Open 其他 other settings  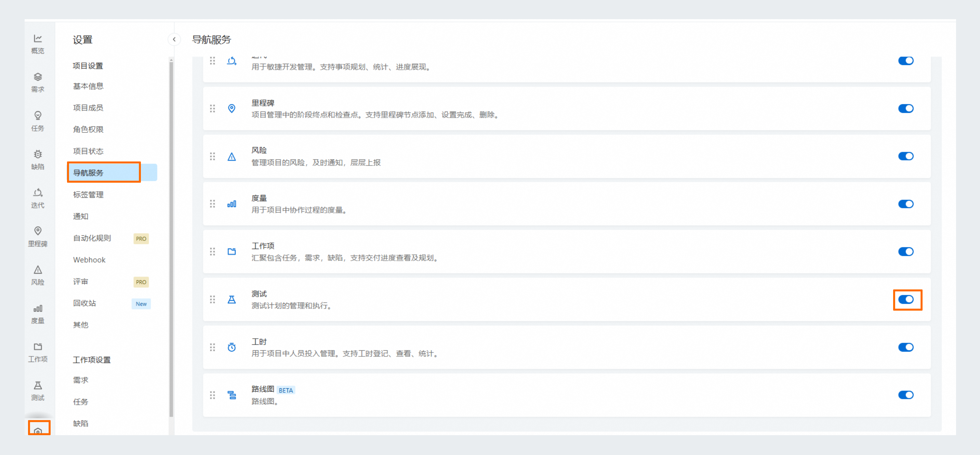(x=81, y=325)
